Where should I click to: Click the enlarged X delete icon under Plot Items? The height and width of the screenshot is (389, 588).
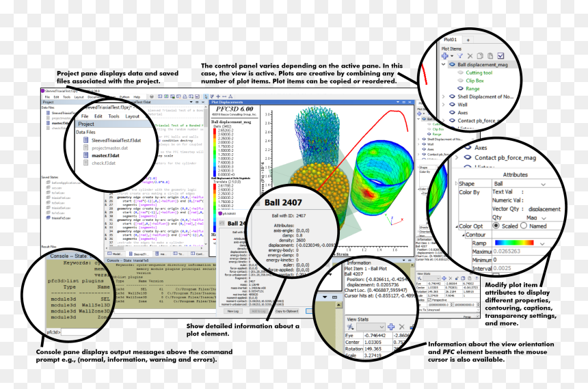point(470,56)
